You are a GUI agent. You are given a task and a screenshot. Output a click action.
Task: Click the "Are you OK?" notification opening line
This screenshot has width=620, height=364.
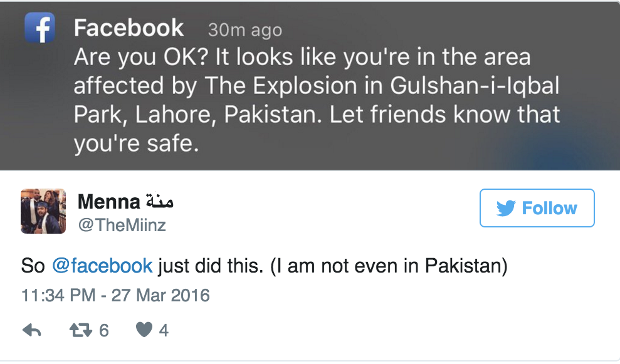click(x=140, y=58)
